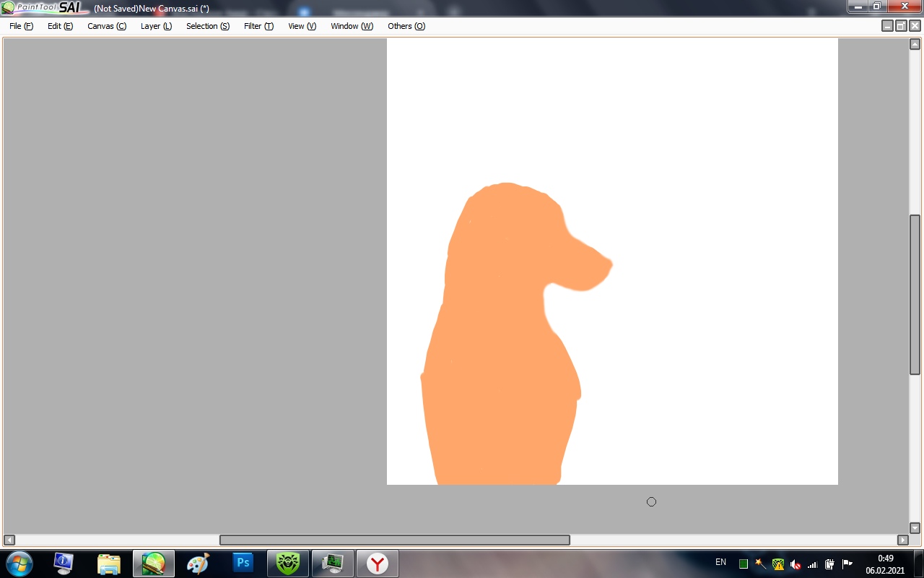Open the Others menu
The height and width of the screenshot is (578, 924).
[x=406, y=26]
